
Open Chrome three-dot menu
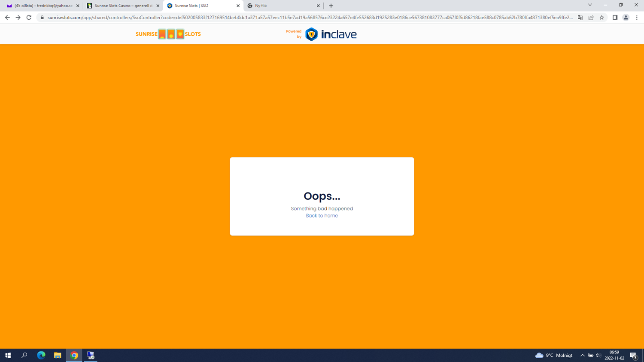click(637, 18)
